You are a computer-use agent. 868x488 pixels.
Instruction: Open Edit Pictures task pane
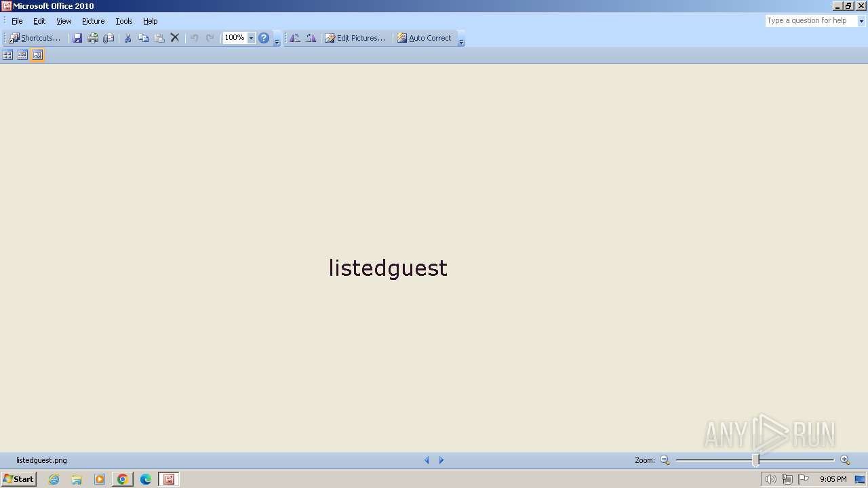pos(355,38)
